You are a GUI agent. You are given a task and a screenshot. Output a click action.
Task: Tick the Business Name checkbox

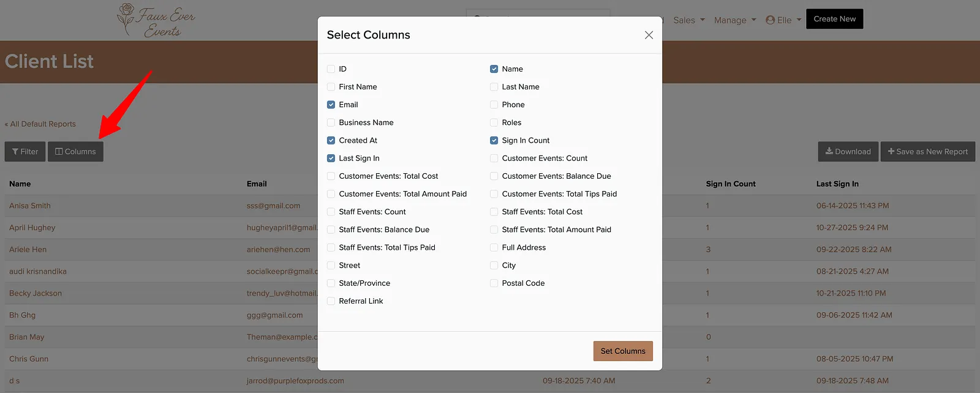[x=331, y=122]
